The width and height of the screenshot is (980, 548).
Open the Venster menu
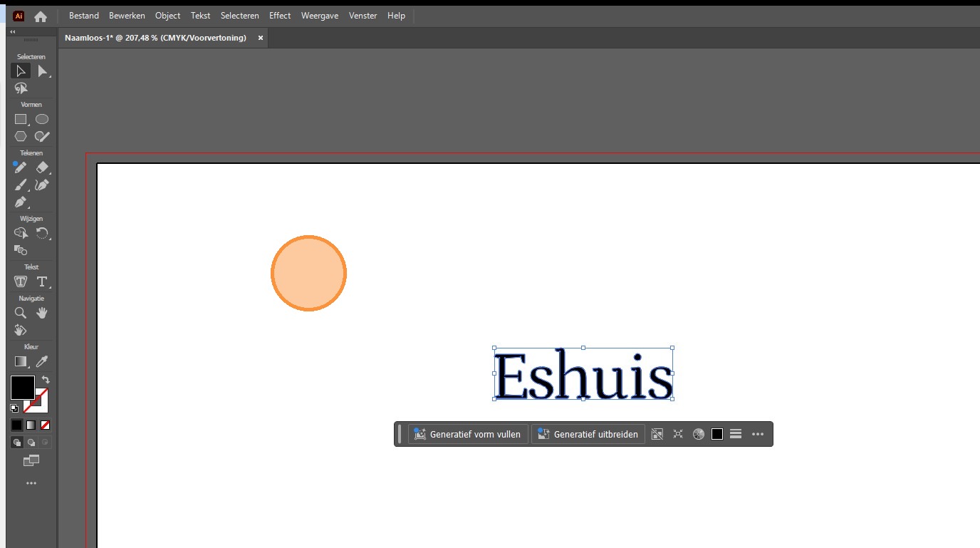tap(363, 16)
